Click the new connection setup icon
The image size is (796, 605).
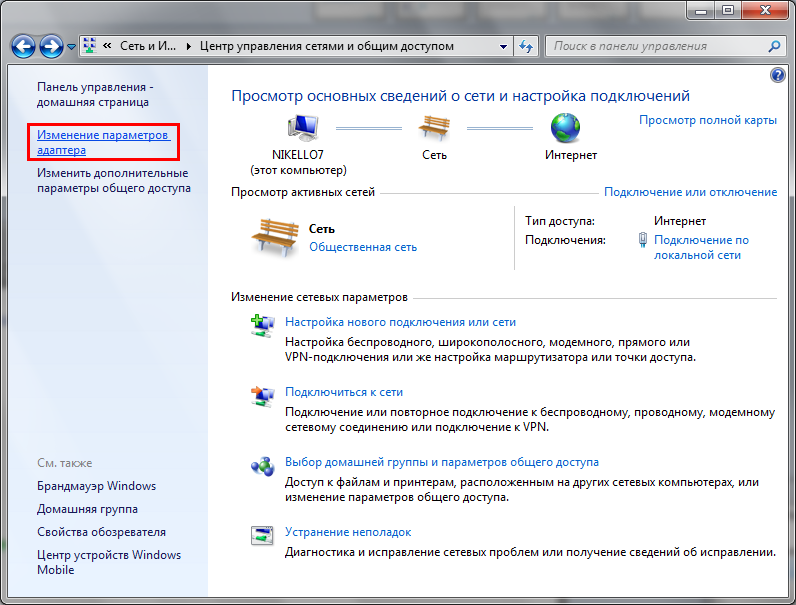tap(262, 326)
